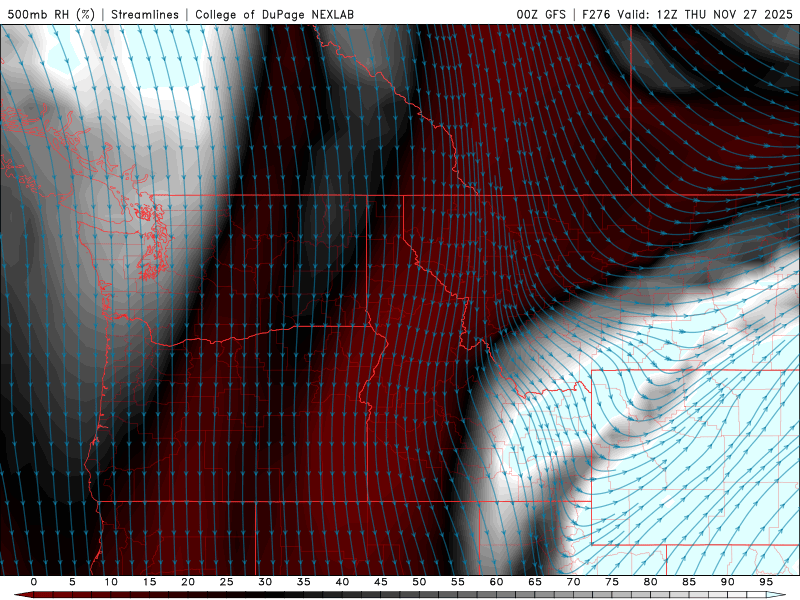The width and height of the screenshot is (800, 600).
Task: Click the "F276" forecast hour text
Action: pyautogui.click(x=596, y=14)
